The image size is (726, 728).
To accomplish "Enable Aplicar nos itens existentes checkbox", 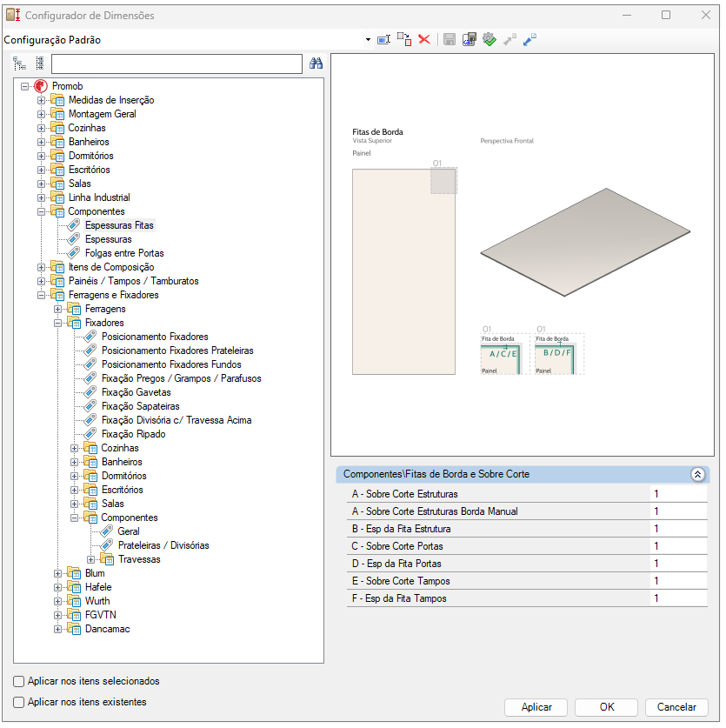I will coord(19,703).
